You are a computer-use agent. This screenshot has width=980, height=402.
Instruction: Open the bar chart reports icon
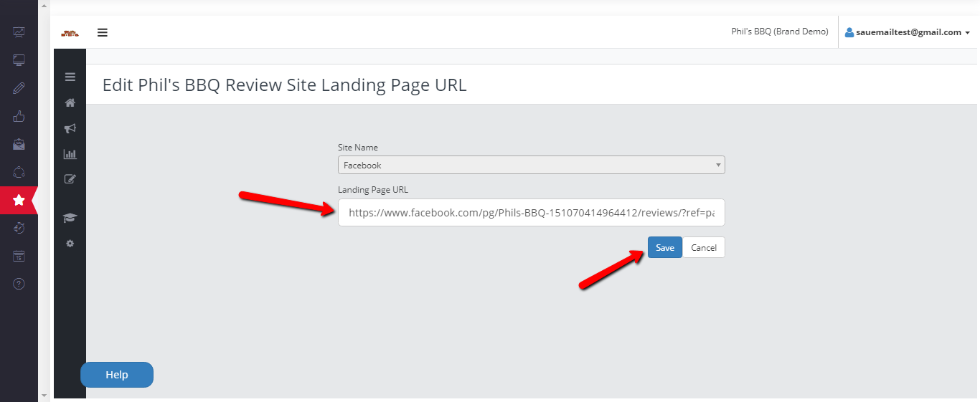[x=70, y=153]
